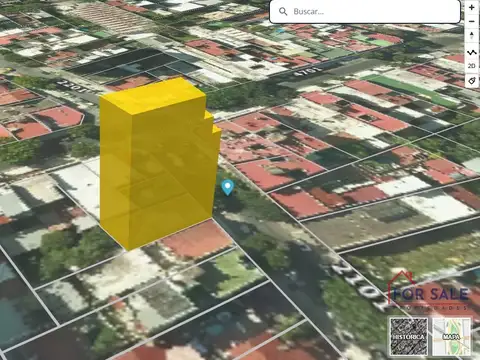Toggle terrain elevation zigzag icon
Viewport: 480px width, 360px height.
[x=472, y=52]
